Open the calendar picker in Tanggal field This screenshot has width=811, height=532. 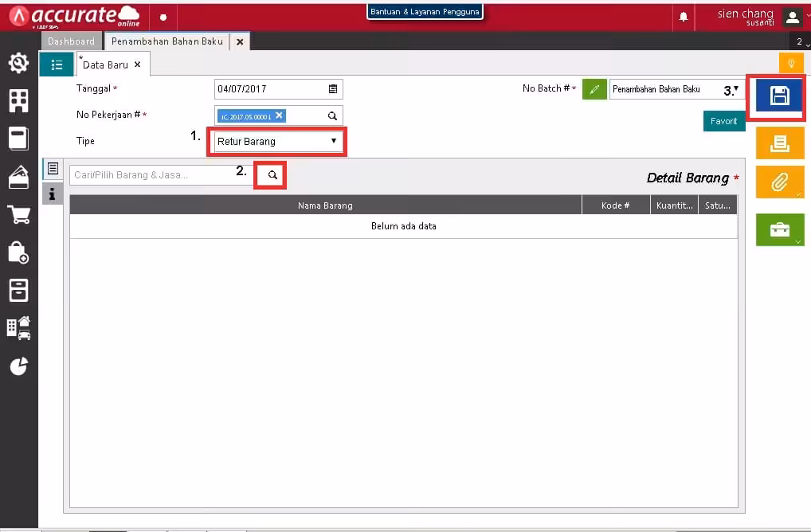(332, 89)
